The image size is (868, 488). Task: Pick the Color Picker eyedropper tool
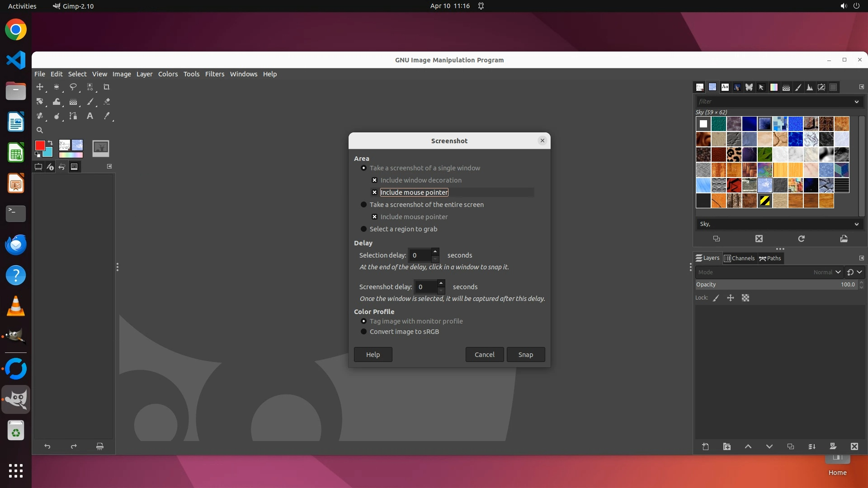click(107, 116)
